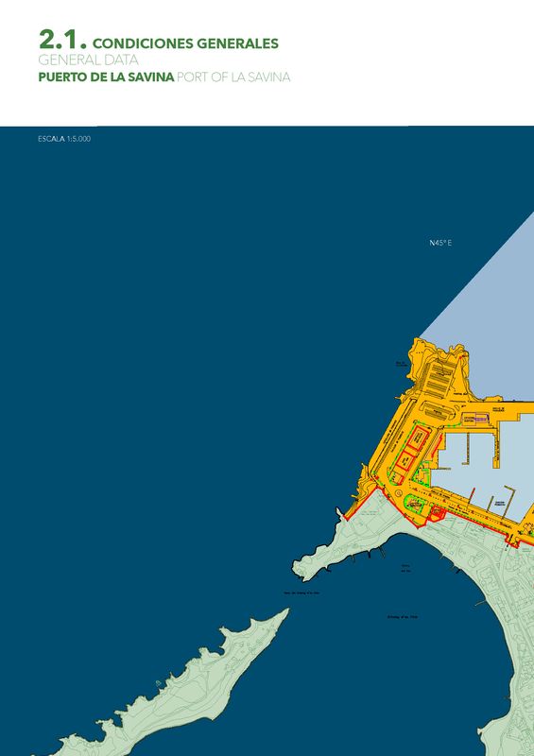Select the CONDICIONES GENERALES title text

[185, 43]
